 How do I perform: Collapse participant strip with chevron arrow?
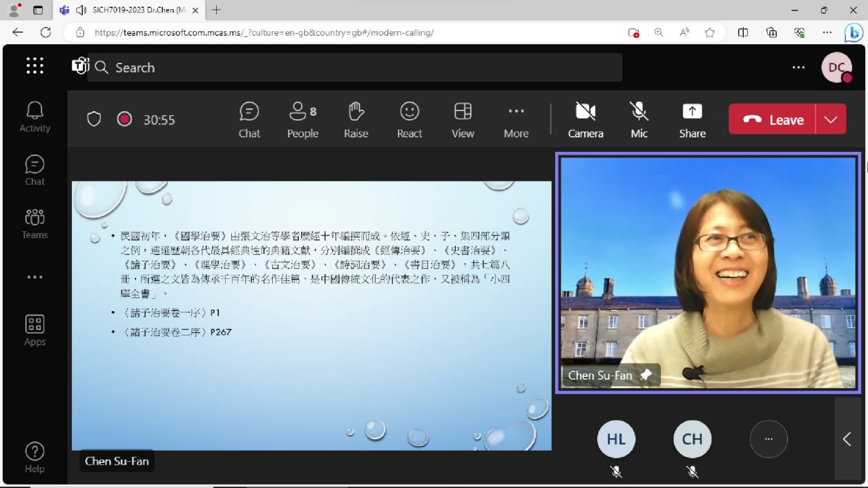(847, 439)
